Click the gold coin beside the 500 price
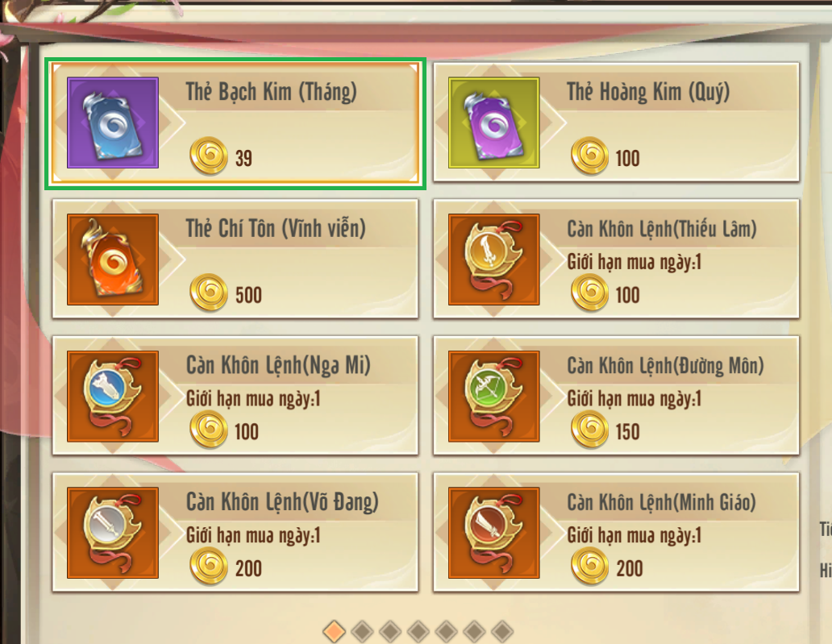The width and height of the screenshot is (832, 644). coord(209,293)
